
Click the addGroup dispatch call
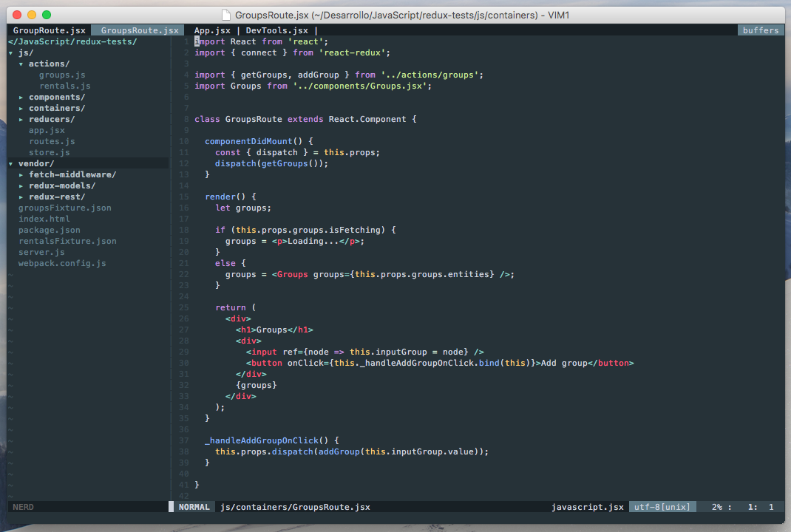[x=352, y=452]
